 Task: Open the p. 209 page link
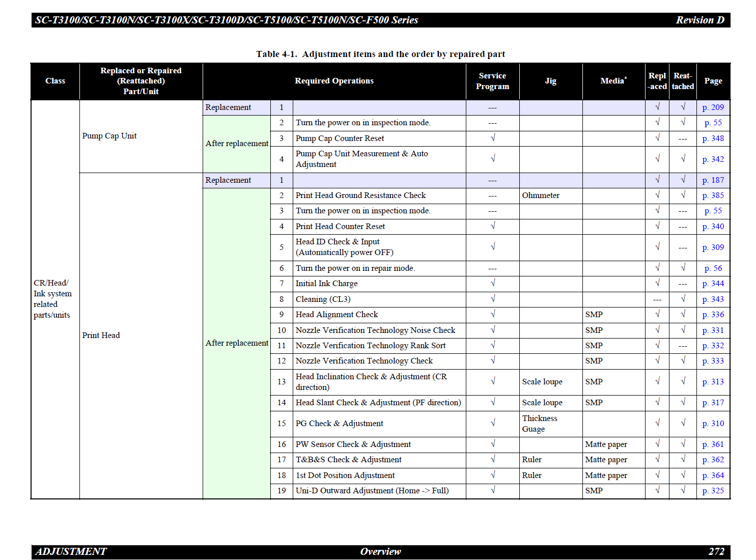(713, 107)
